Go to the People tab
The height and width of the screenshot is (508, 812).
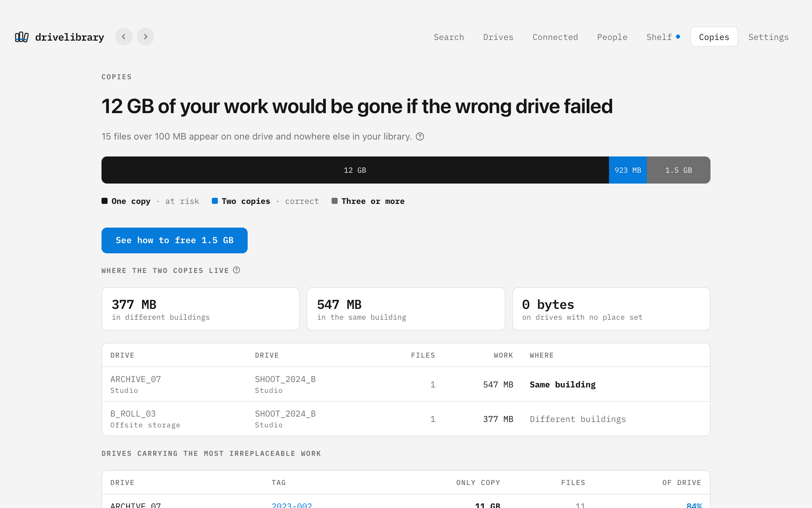[x=612, y=37]
